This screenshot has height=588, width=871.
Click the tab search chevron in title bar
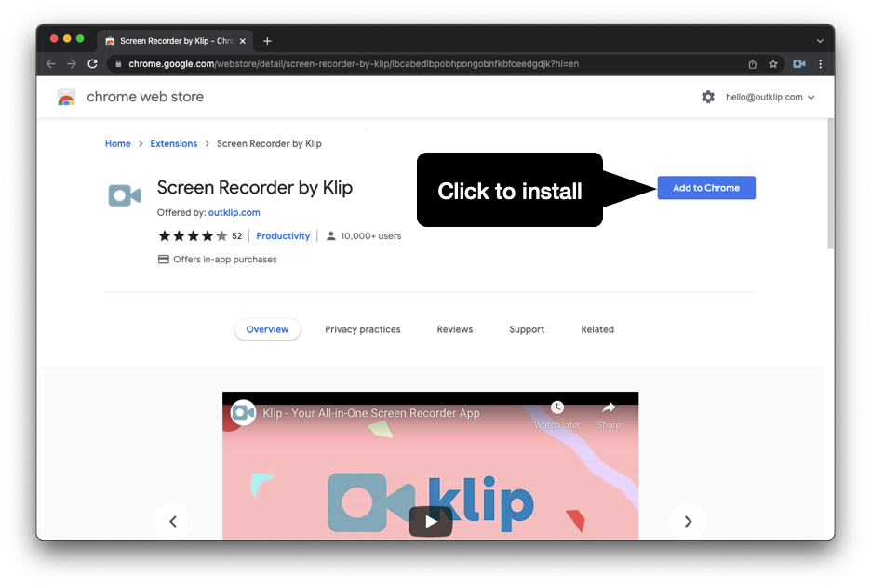(820, 41)
